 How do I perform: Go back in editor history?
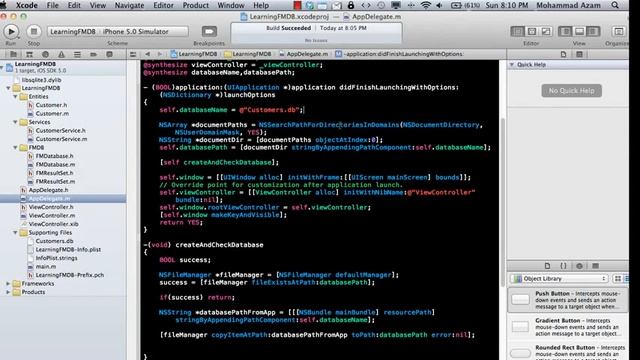(148, 54)
